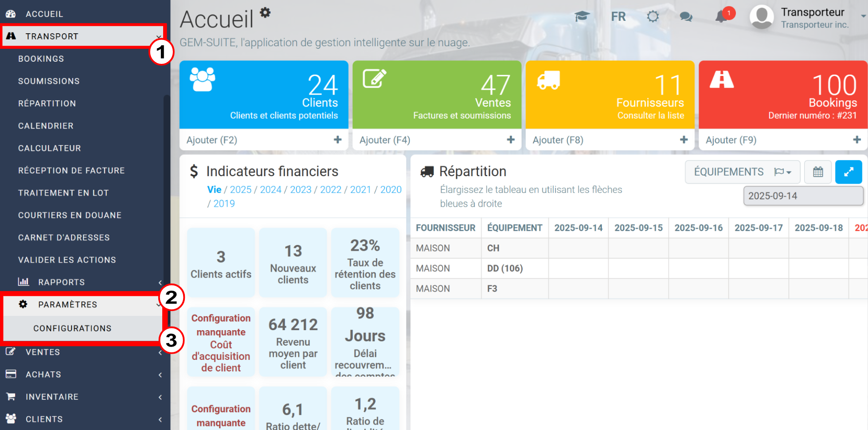Click the graduation cap training icon
The image size is (868, 430).
(582, 17)
